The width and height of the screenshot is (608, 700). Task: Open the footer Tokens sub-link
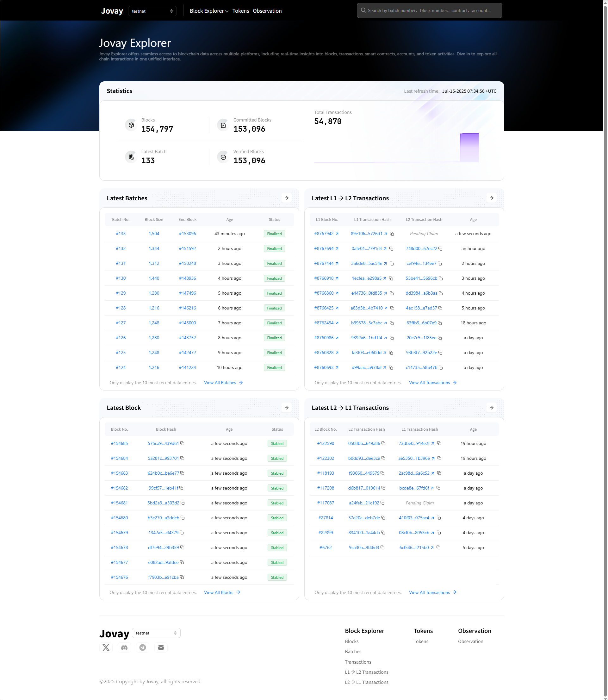(x=421, y=641)
